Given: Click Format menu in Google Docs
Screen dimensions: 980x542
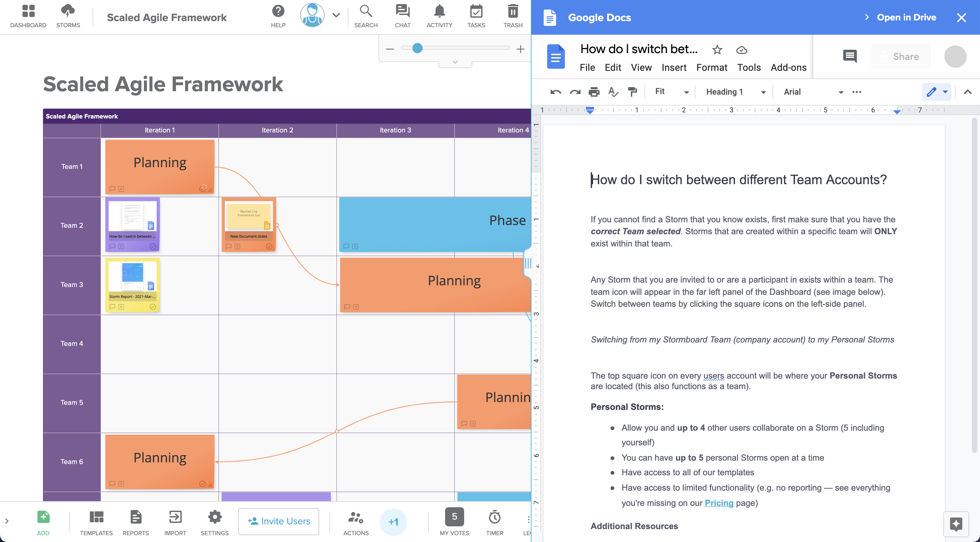Looking at the screenshot, I should 711,67.
